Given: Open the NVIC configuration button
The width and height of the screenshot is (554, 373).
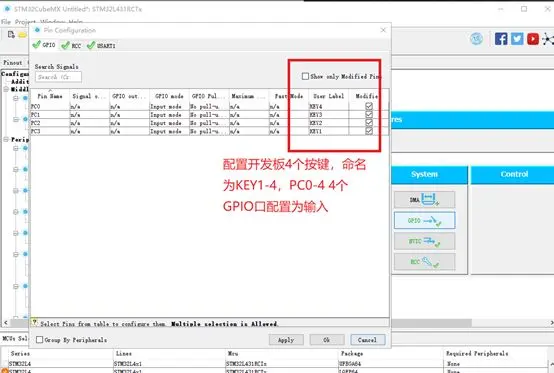Looking at the screenshot, I should click(424, 241).
